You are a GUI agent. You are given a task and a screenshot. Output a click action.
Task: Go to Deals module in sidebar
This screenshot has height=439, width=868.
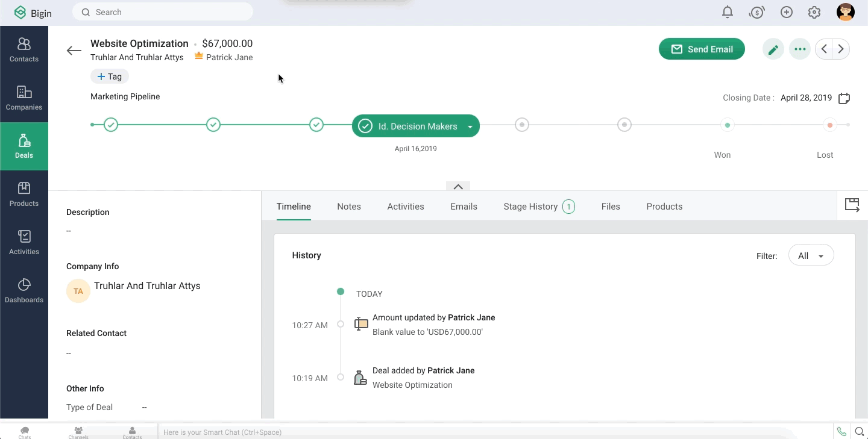click(24, 146)
